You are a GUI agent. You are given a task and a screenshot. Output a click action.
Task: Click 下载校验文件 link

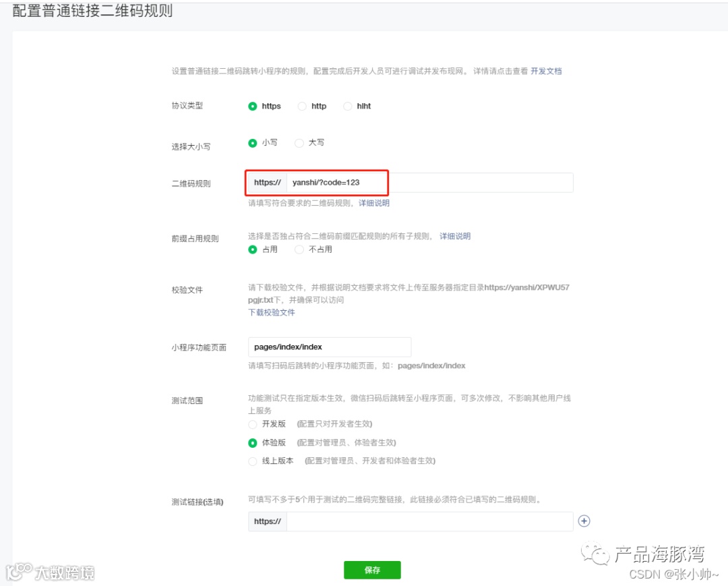[272, 312]
